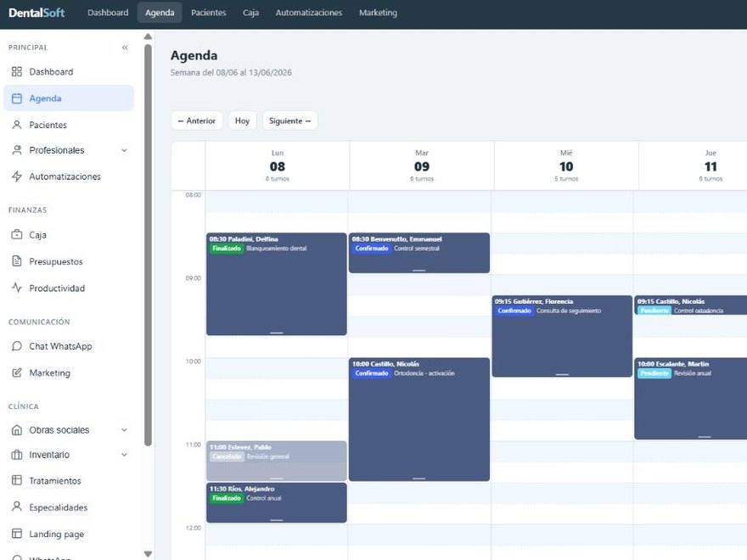Click the Dashboard grid icon in sidebar
Viewport: 747px width, 560px height.
[17, 71]
